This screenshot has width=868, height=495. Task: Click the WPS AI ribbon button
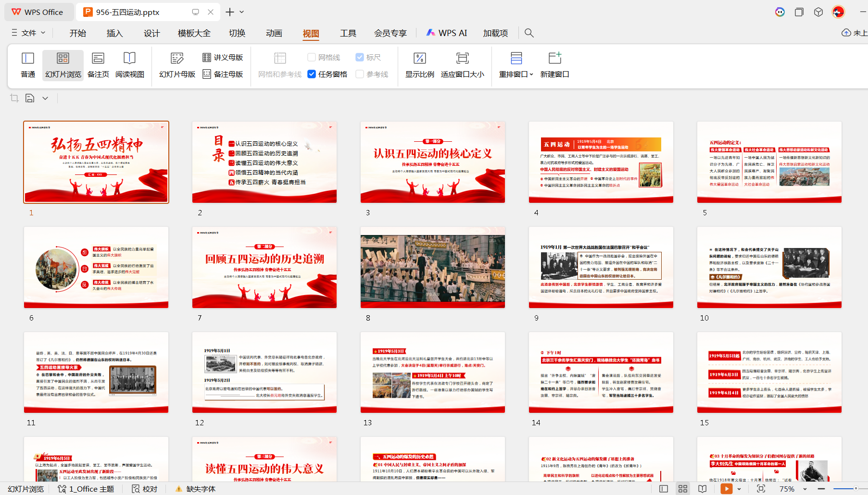tap(447, 33)
